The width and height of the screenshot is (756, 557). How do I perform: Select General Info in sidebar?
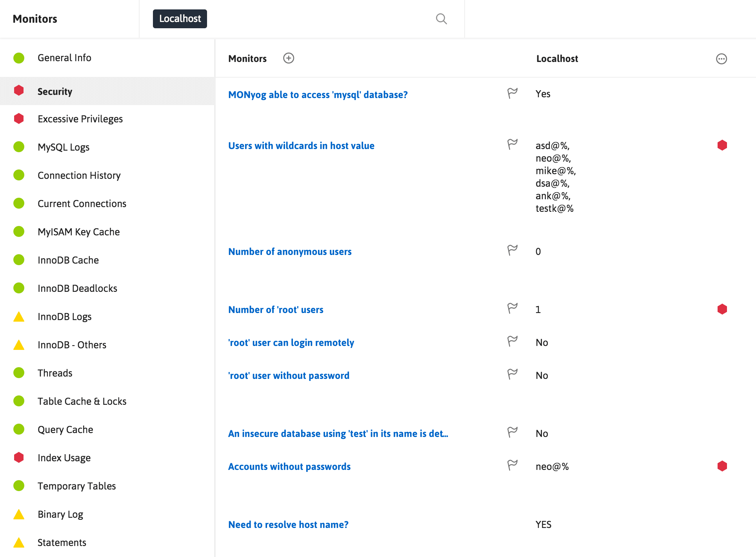(64, 58)
